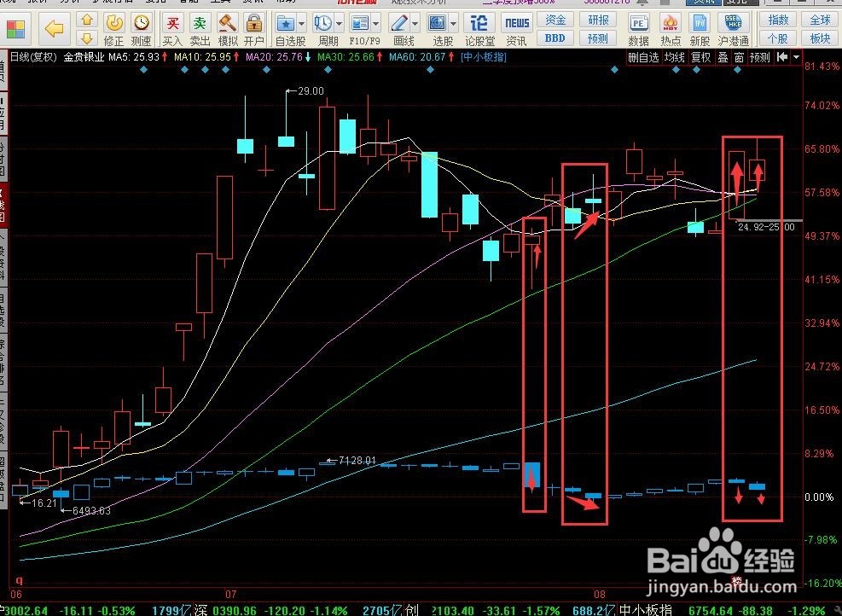The width and height of the screenshot is (842, 616).
Task: Toggle 预测 forecast in chart header
Action: click(x=760, y=57)
